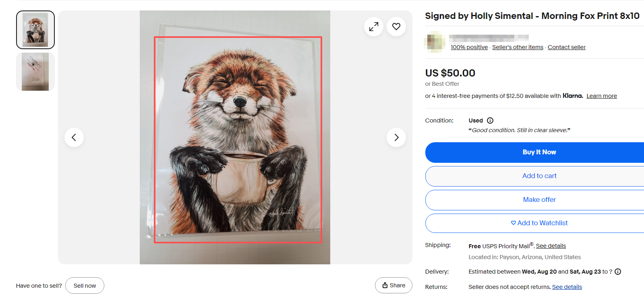Open shipping See details link
644x299 pixels.
[551, 246]
